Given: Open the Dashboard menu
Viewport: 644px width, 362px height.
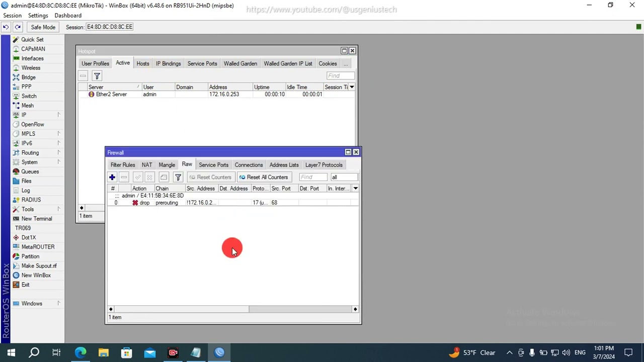Looking at the screenshot, I should point(68,16).
